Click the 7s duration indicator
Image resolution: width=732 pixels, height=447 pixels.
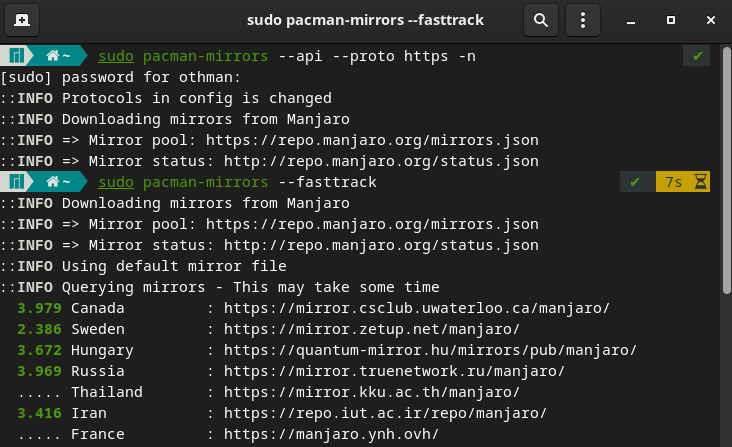point(672,182)
